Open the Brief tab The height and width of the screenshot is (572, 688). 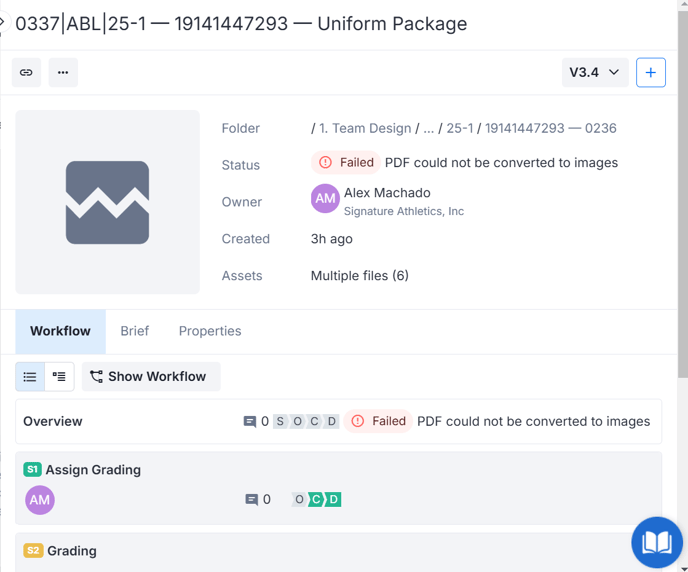(x=134, y=331)
